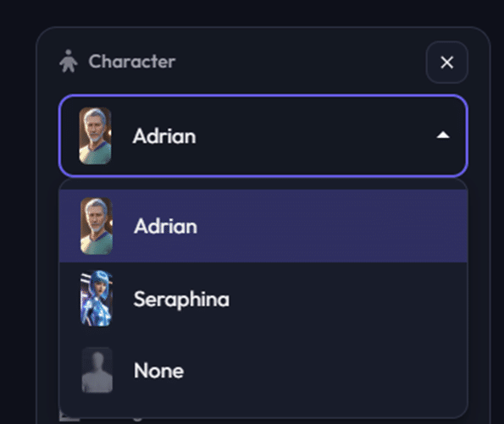The width and height of the screenshot is (504, 424).
Task: Click Seraphina's blue-haired avatar thumbnail
Action: (97, 299)
